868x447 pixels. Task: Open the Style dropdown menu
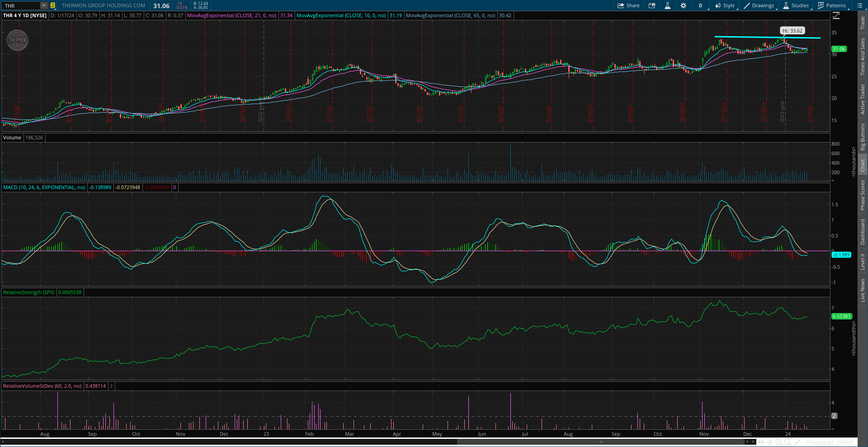coord(725,5)
